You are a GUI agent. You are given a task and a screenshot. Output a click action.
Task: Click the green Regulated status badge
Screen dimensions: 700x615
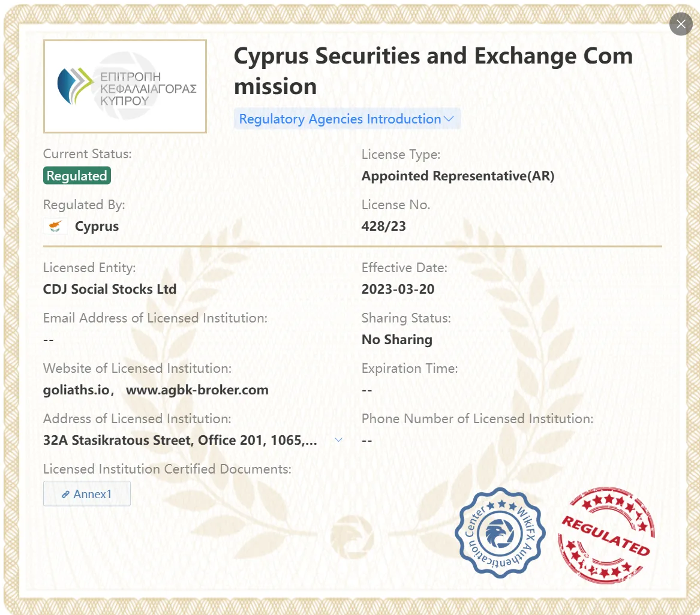point(77,176)
